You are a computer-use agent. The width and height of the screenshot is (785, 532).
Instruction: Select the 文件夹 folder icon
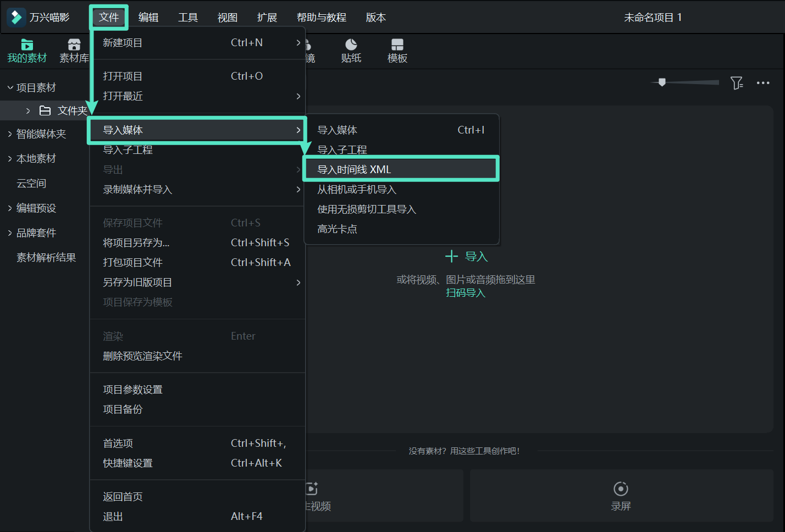45,111
